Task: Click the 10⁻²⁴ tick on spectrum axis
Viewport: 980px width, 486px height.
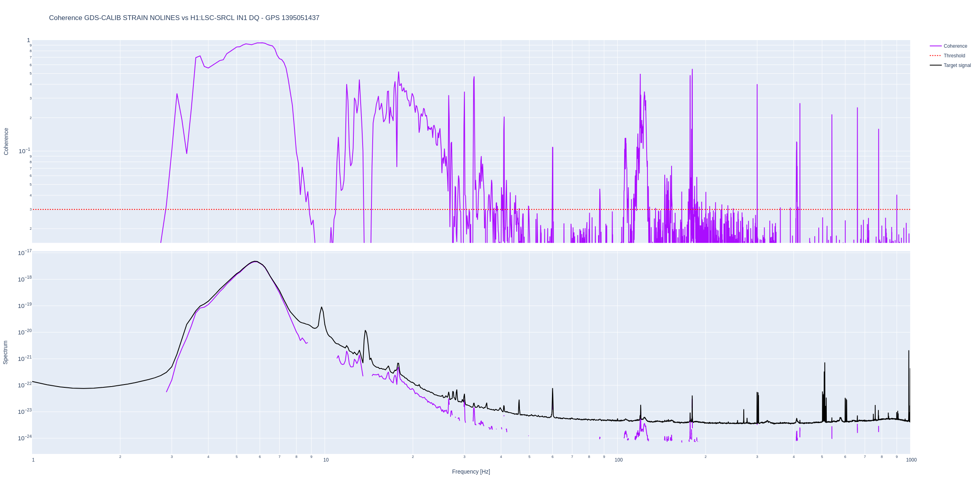Action: click(x=24, y=438)
